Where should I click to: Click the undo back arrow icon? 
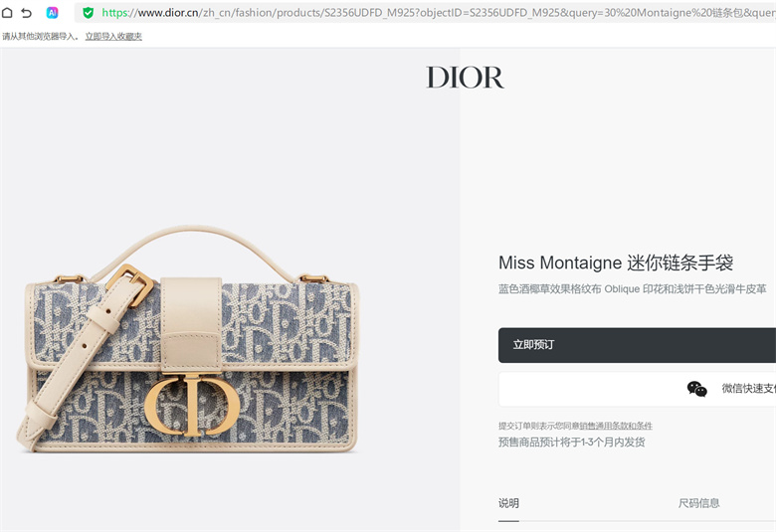[27, 13]
